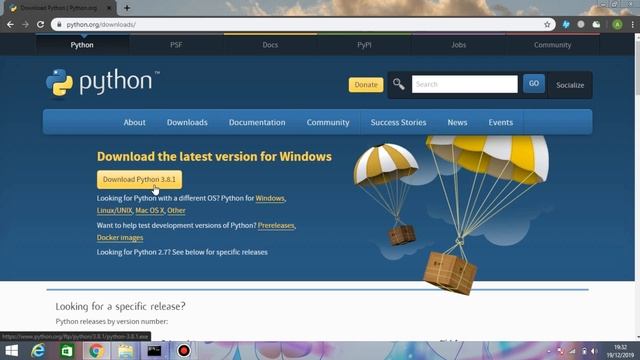Reload the page with the refresh icon
This screenshot has height=360, width=640.
coord(40,24)
